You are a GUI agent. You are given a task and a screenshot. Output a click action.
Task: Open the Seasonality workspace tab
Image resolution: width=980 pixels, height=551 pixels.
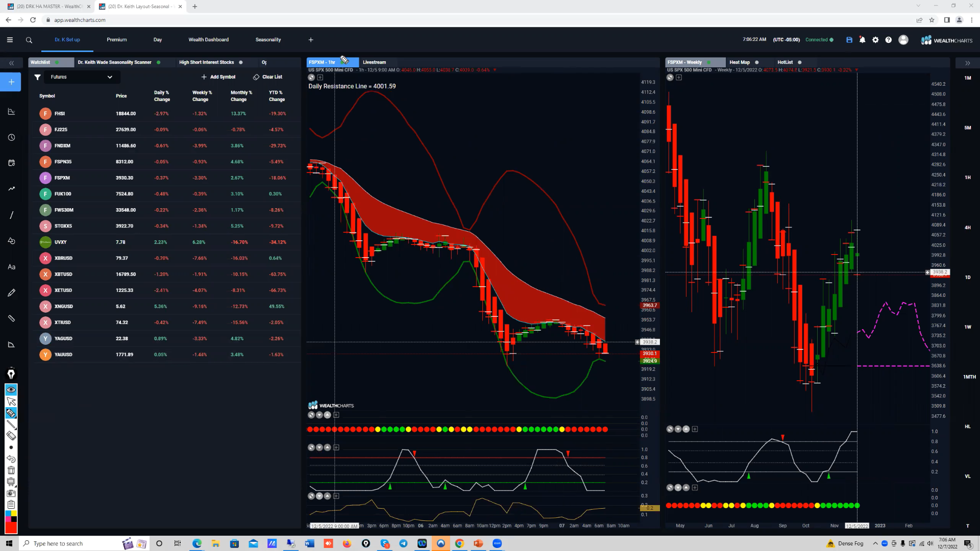[268, 40]
